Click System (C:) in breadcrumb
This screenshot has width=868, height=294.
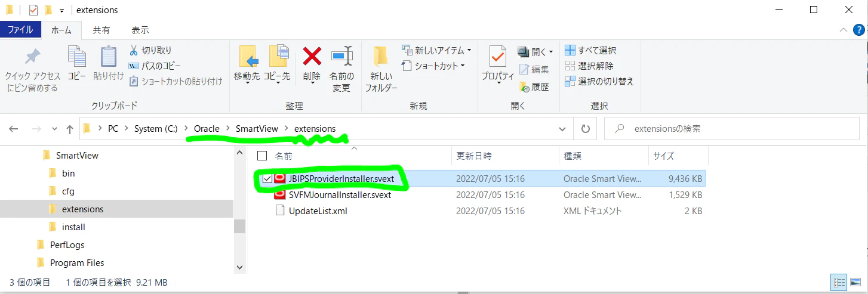[x=156, y=129]
